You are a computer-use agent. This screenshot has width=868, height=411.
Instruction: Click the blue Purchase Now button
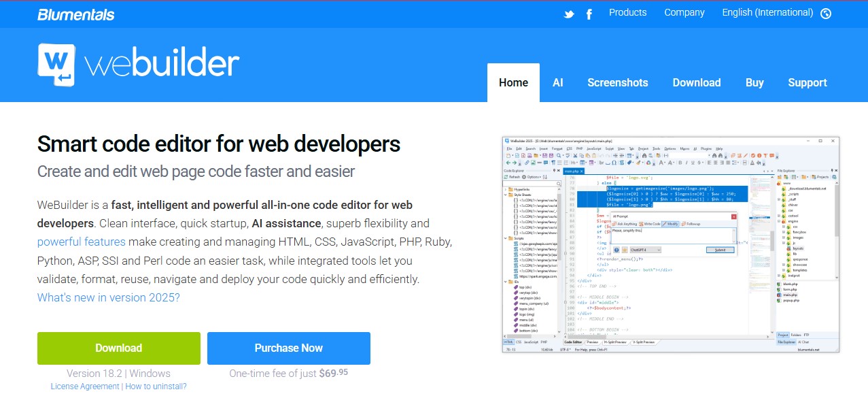(289, 348)
